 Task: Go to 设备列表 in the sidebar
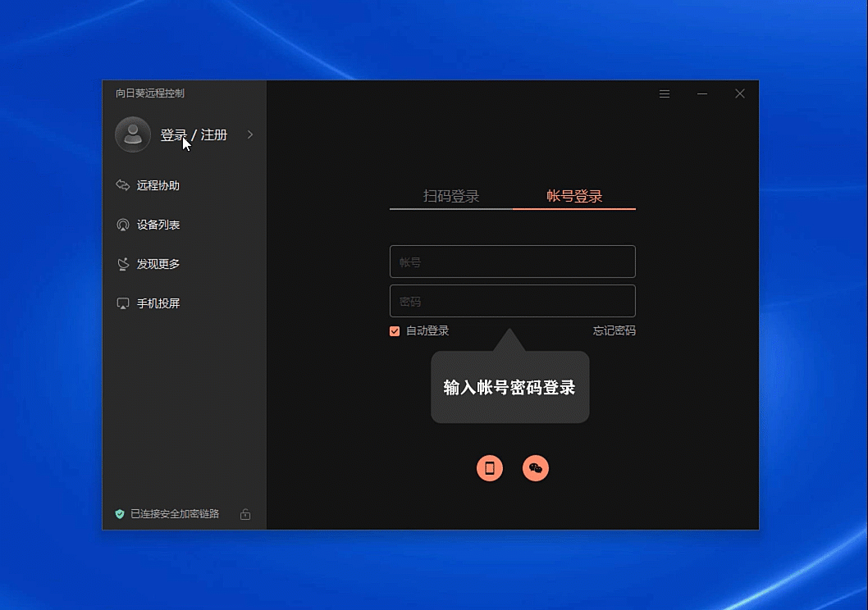click(158, 225)
